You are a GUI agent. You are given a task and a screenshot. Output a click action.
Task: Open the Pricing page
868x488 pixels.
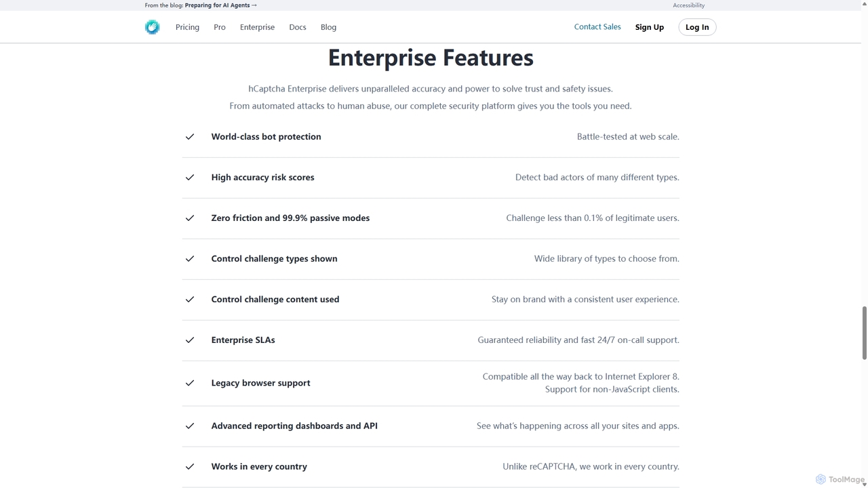[187, 27]
